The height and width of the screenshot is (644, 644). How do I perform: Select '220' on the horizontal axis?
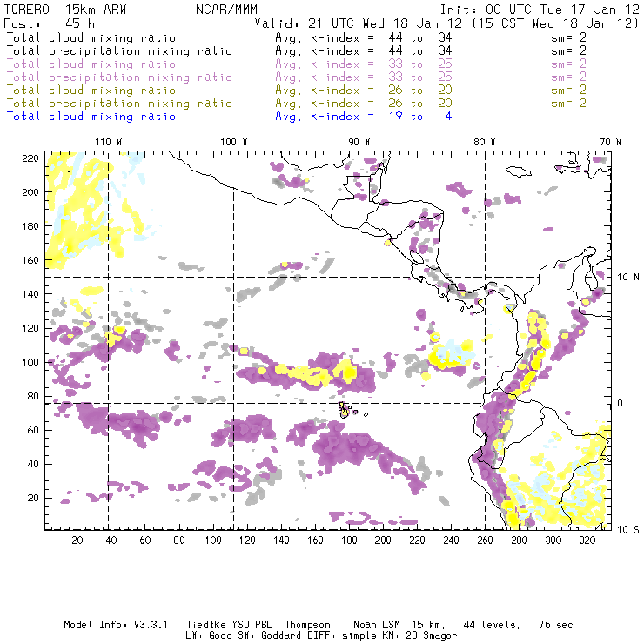coord(417,540)
